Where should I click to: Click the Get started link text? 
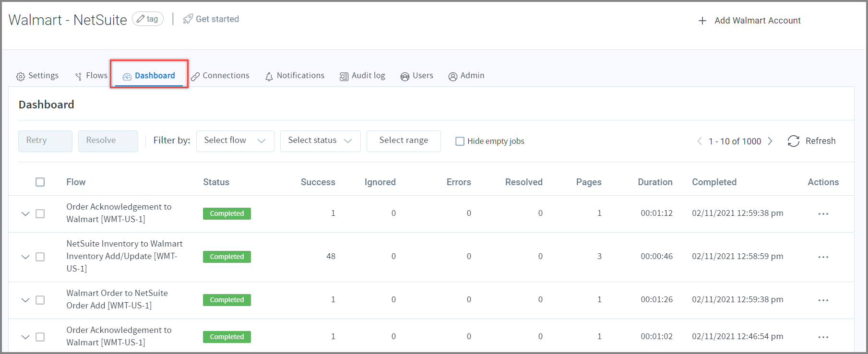217,19
